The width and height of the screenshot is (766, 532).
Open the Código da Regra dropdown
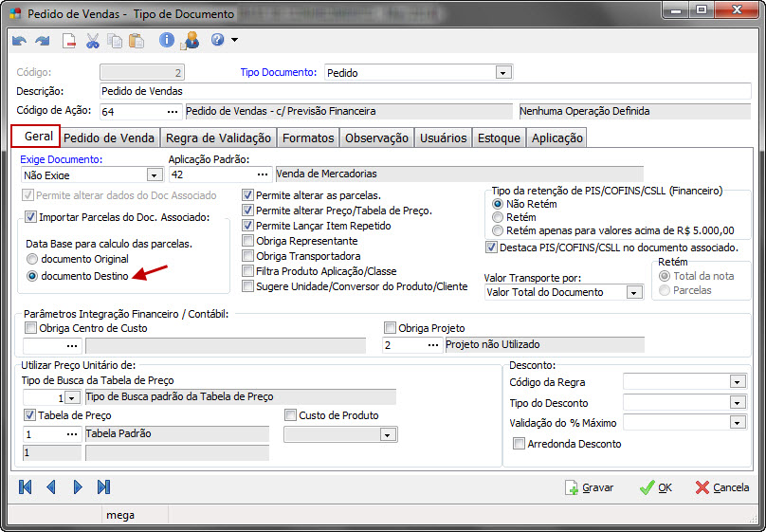click(736, 381)
